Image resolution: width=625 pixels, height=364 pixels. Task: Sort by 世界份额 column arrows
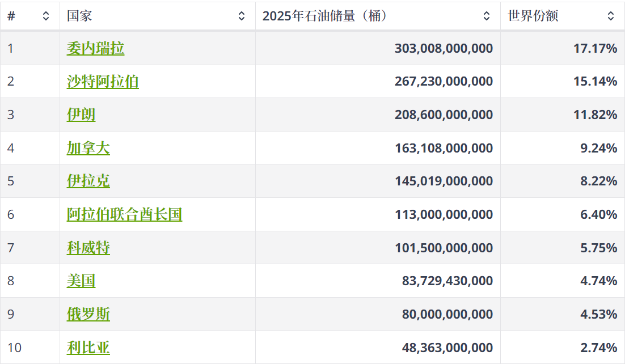(611, 16)
